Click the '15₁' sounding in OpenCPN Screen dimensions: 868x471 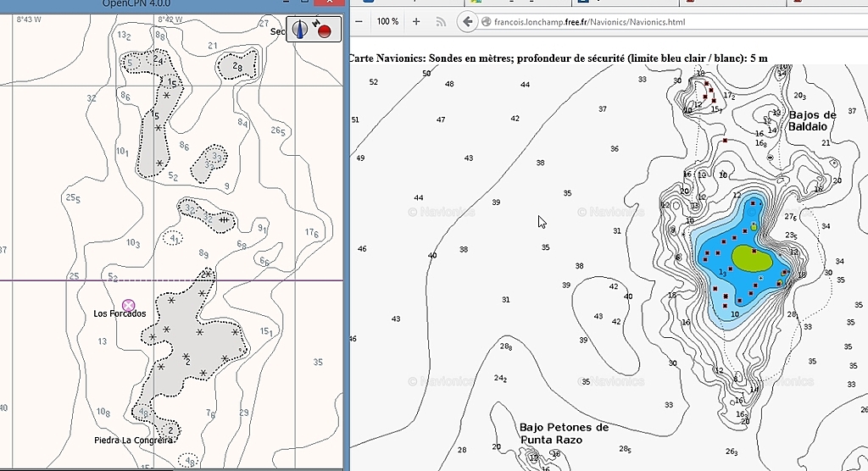coord(266,331)
